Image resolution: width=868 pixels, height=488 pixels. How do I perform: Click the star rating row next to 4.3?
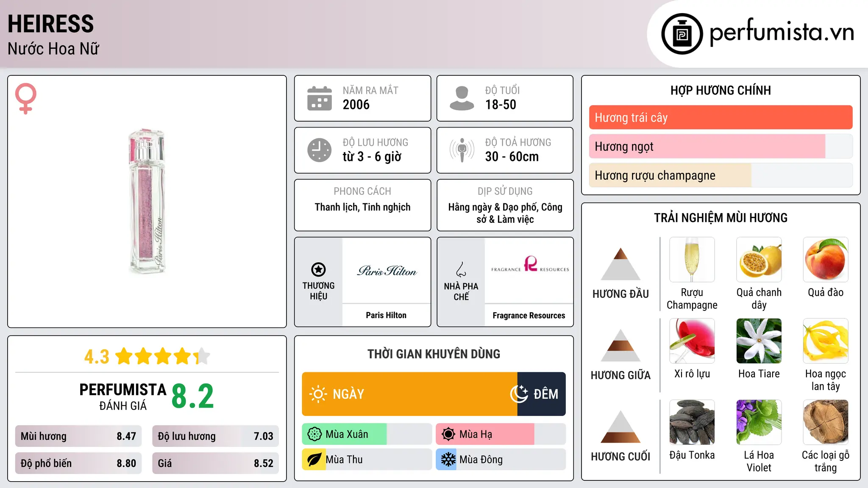click(163, 356)
